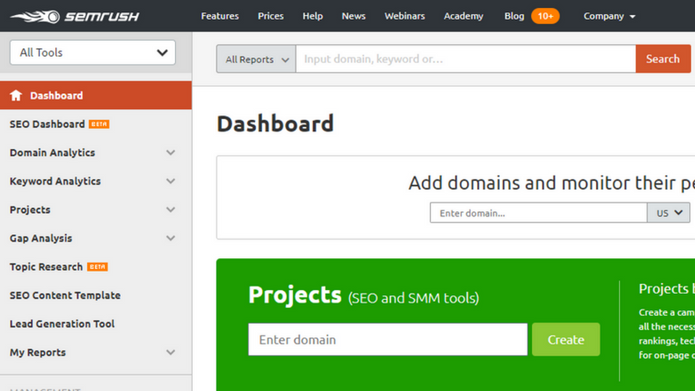Expand the Keyword Analytics section chevron
The width and height of the screenshot is (695, 391).
pos(171,181)
